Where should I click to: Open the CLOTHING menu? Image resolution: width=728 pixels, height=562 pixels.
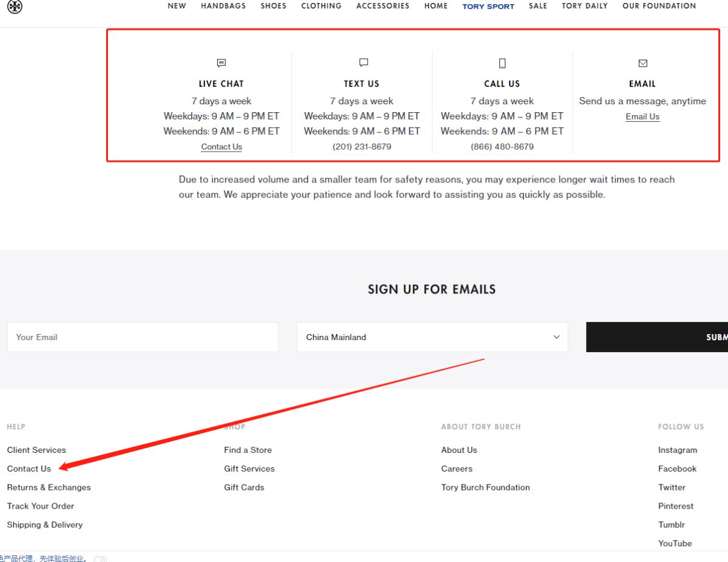tap(322, 6)
